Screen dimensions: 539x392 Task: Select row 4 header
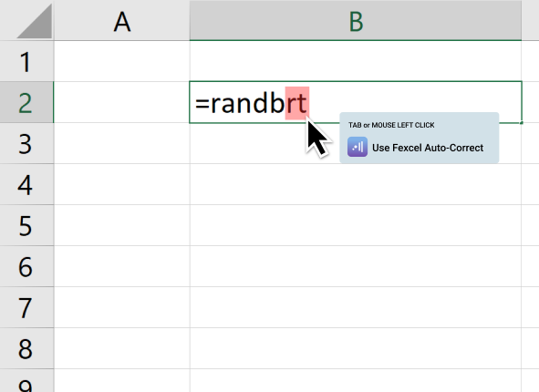click(26, 184)
